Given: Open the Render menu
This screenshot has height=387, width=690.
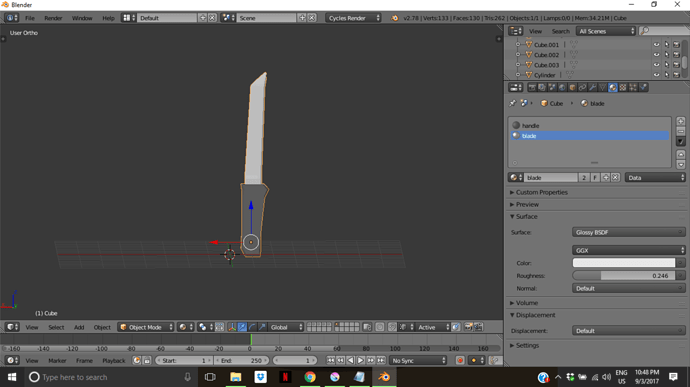Looking at the screenshot, I should pyautogui.click(x=53, y=18).
